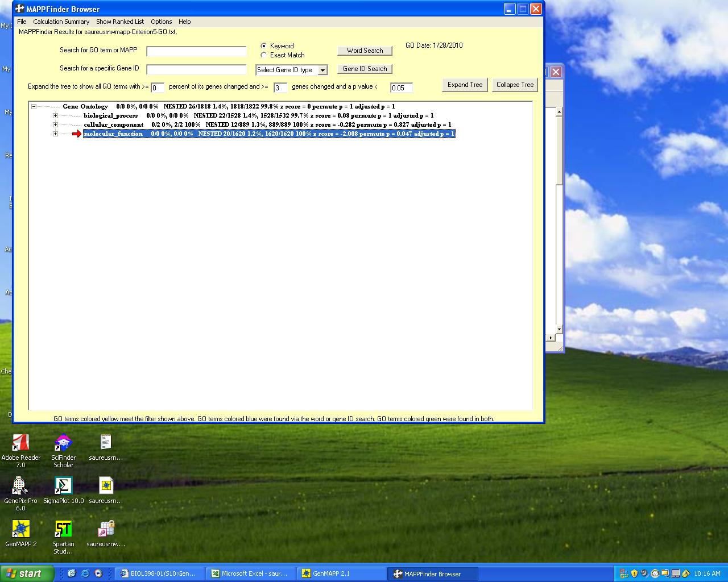Image resolution: width=728 pixels, height=582 pixels.
Task: Open the Calculation Summary menu
Action: (x=61, y=22)
